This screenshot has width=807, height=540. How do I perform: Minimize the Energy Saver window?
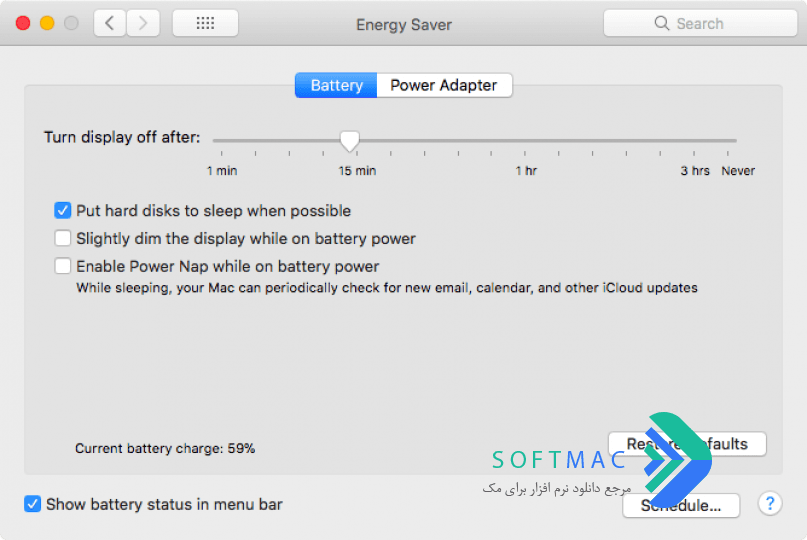(47, 23)
